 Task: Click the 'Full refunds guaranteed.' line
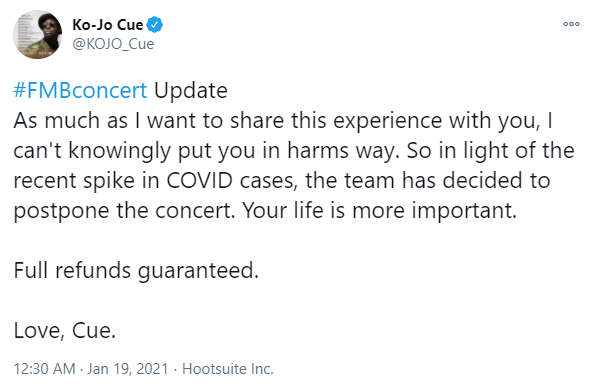pos(136,271)
